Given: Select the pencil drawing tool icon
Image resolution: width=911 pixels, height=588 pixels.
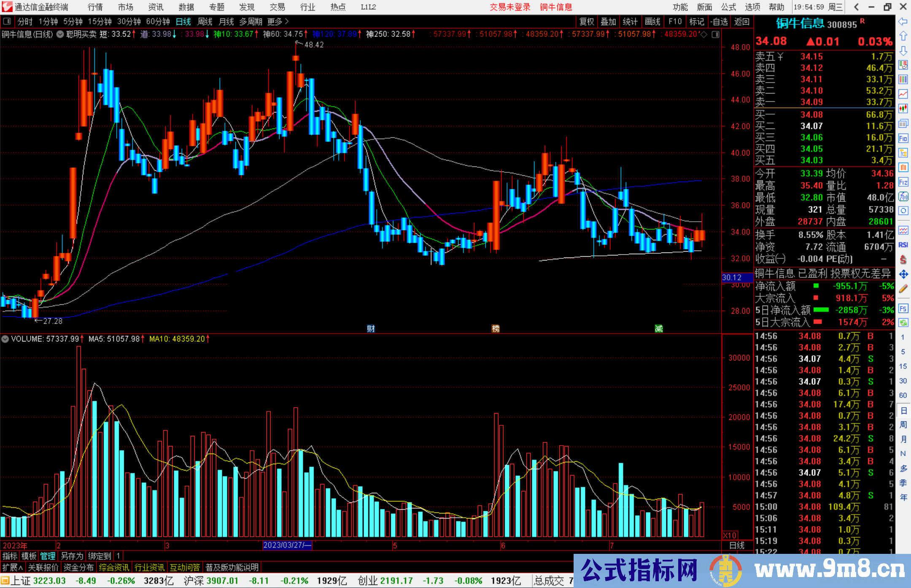Looking at the screenshot, I should point(903,289).
